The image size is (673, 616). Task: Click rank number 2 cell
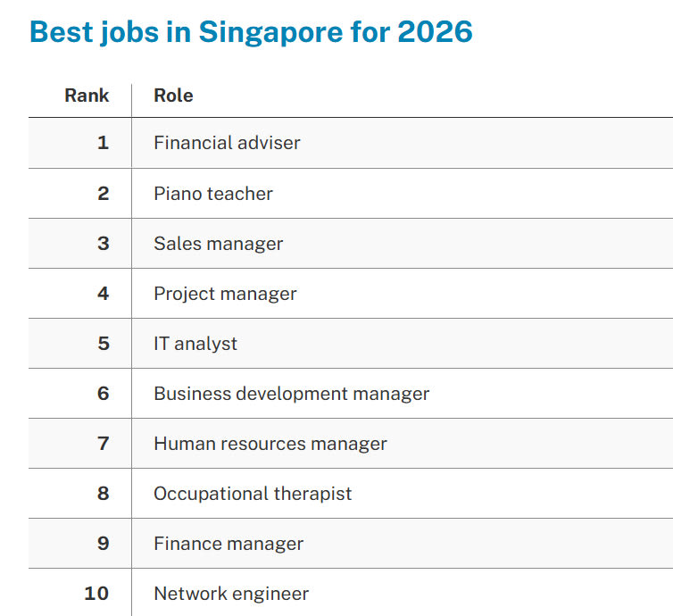click(103, 194)
